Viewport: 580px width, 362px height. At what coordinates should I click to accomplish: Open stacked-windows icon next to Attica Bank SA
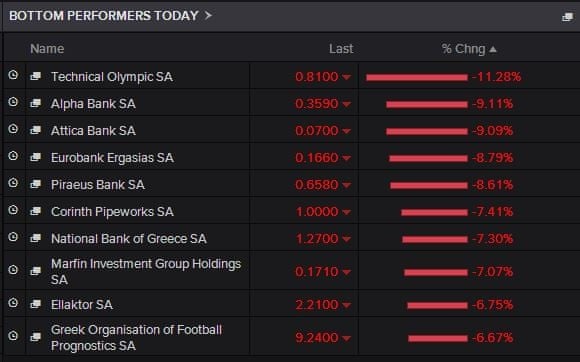click(36, 130)
